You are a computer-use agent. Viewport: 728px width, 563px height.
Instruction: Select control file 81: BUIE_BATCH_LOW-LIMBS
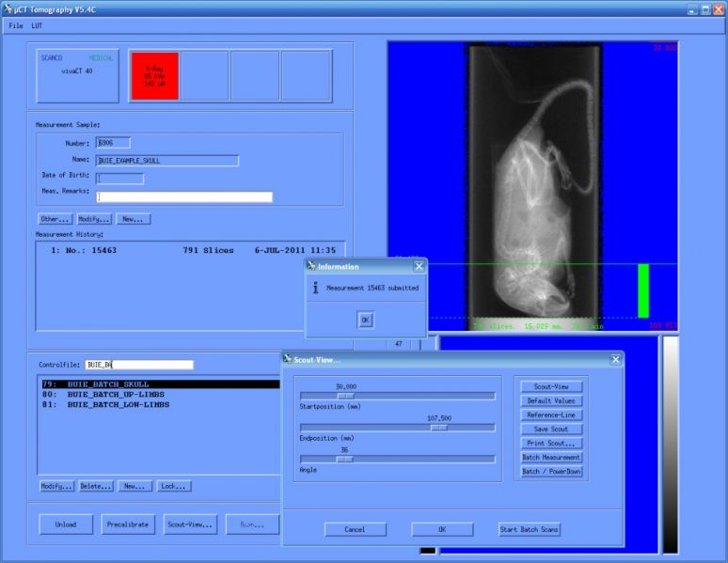pos(161,405)
